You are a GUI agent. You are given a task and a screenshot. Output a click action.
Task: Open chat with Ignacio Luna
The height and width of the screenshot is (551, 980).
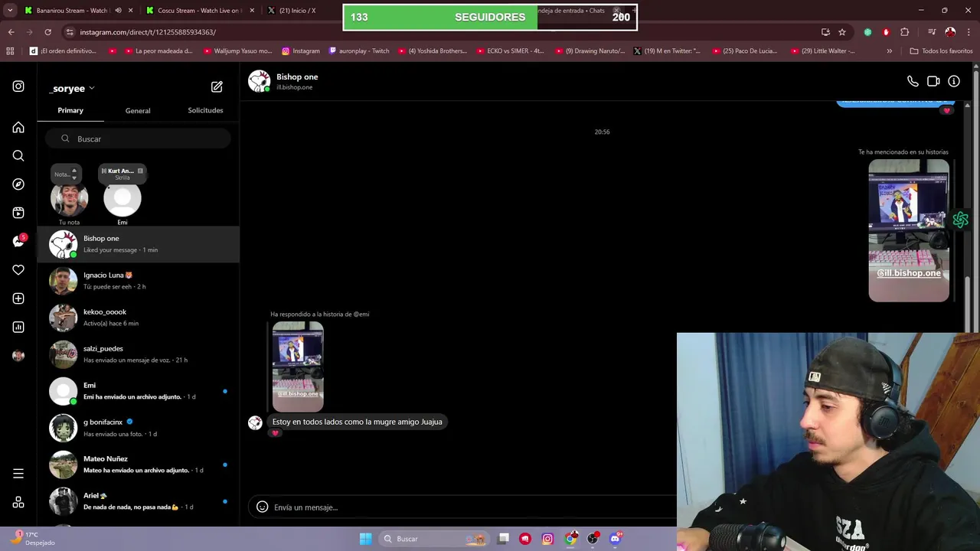pos(138,281)
